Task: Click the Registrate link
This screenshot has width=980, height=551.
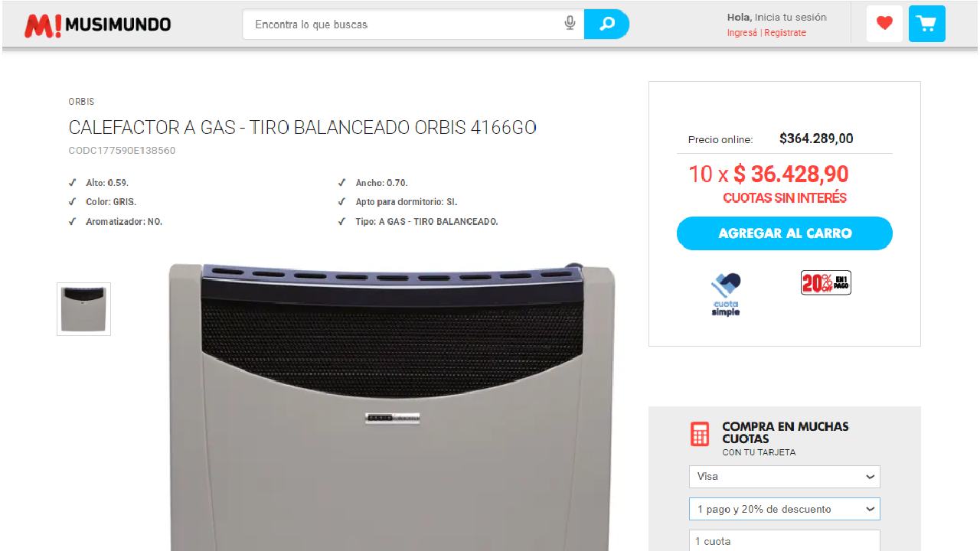Action: pyautogui.click(x=785, y=33)
